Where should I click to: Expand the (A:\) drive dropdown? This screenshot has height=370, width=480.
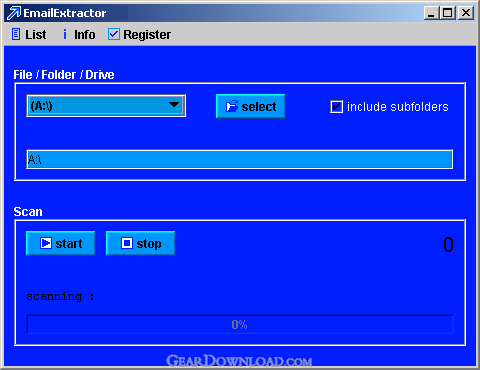(x=106, y=106)
